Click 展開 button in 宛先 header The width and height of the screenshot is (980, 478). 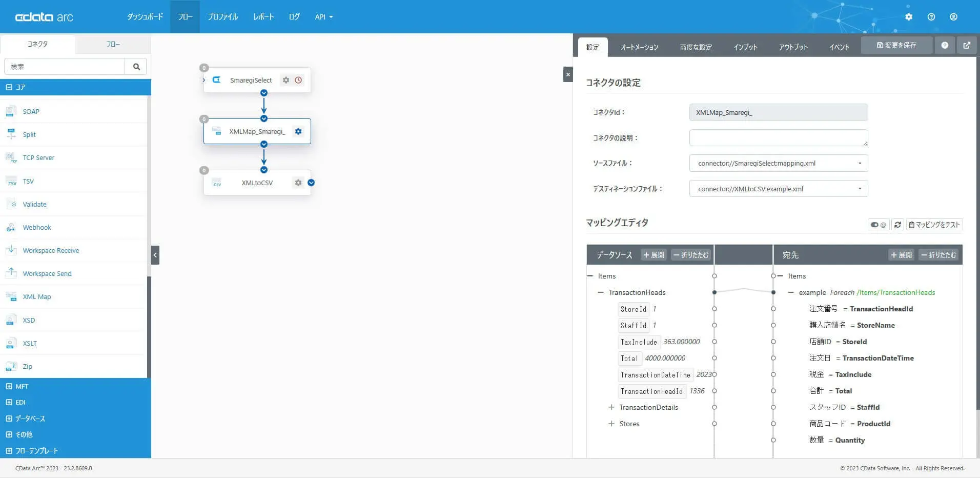point(902,255)
